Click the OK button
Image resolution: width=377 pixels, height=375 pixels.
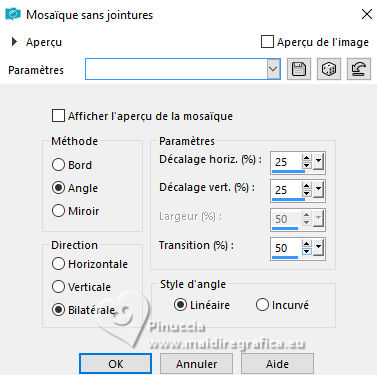point(115,364)
